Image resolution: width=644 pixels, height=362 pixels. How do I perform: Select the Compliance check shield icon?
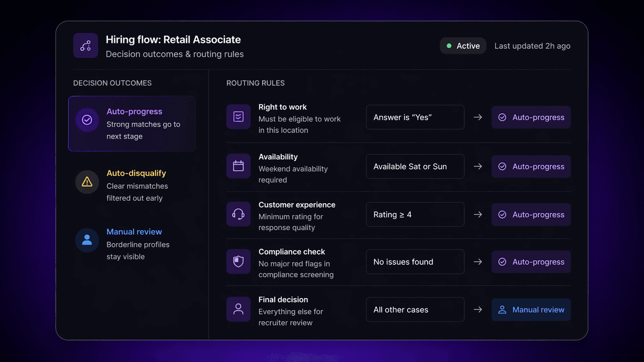(x=238, y=262)
